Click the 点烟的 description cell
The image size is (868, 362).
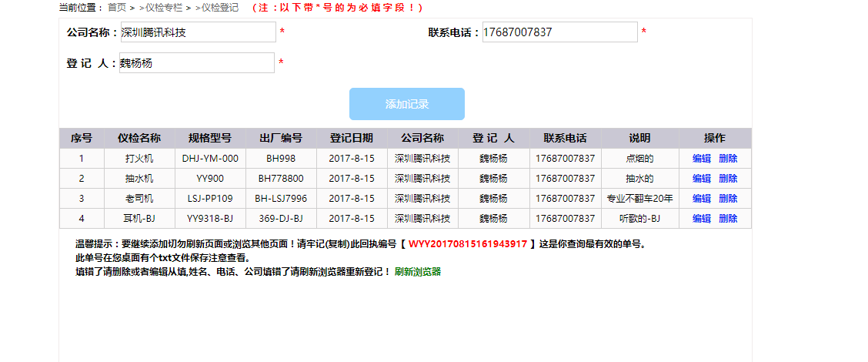640,159
